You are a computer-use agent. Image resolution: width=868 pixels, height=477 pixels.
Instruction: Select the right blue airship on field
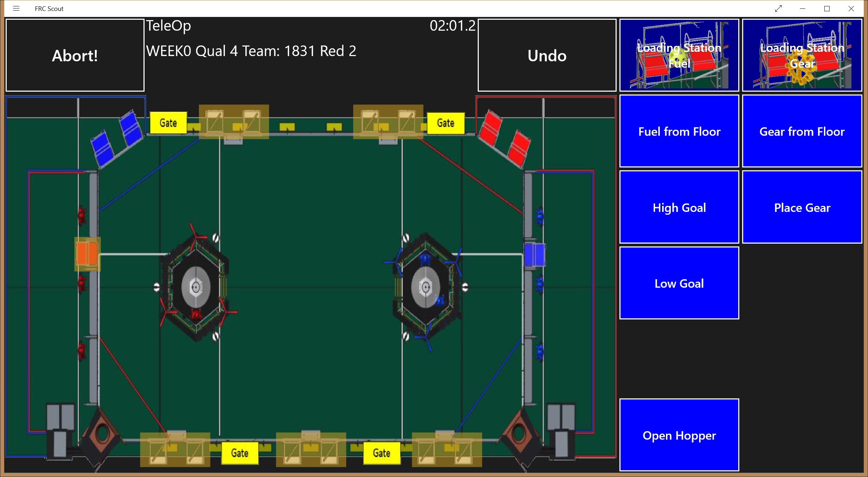pyautogui.click(x=426, y=287)
